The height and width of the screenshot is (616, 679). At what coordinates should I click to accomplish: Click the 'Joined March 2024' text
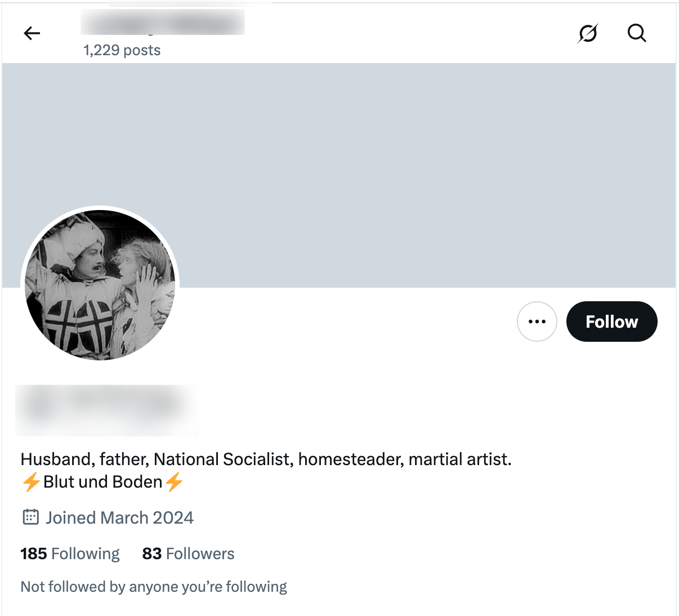pos(119,517)
